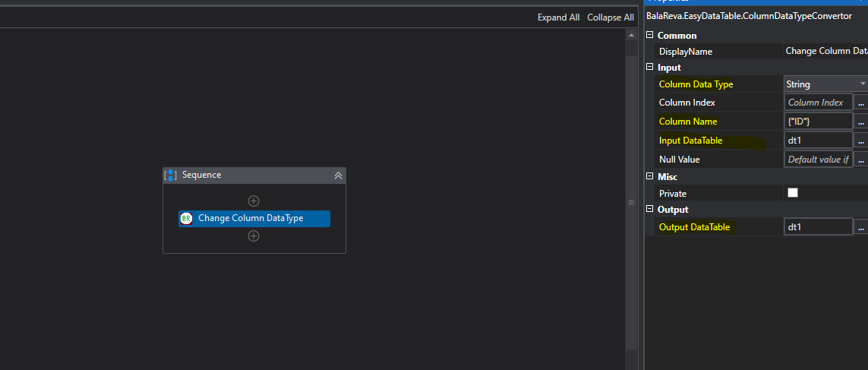This screenshot has height=370, width=868.
Task: Click the designer vertical scrollbar up arrow
Action: (632, 35)
